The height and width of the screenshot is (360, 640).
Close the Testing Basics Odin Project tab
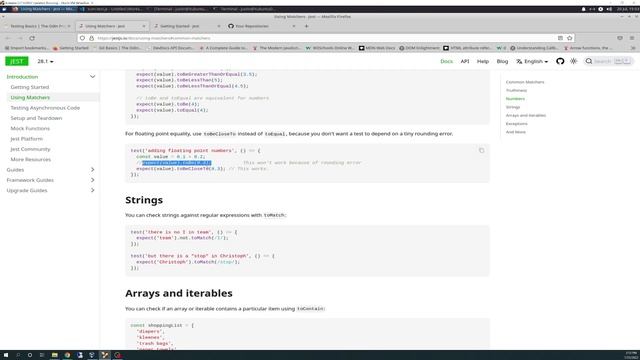[69, 26]
